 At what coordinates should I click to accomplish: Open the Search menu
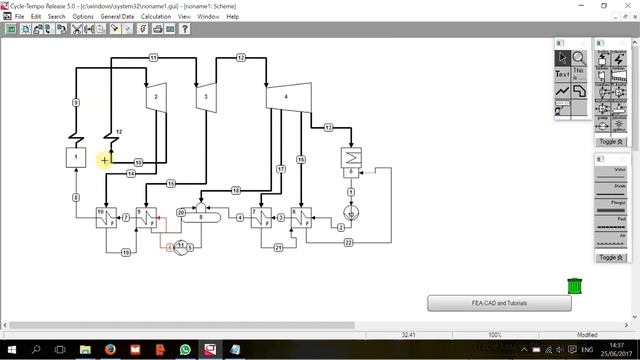56,17
